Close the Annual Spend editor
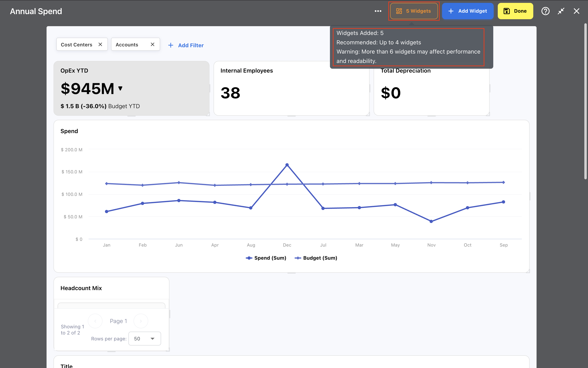This screenshot has width=588, height=368. [x=577, y=11]
